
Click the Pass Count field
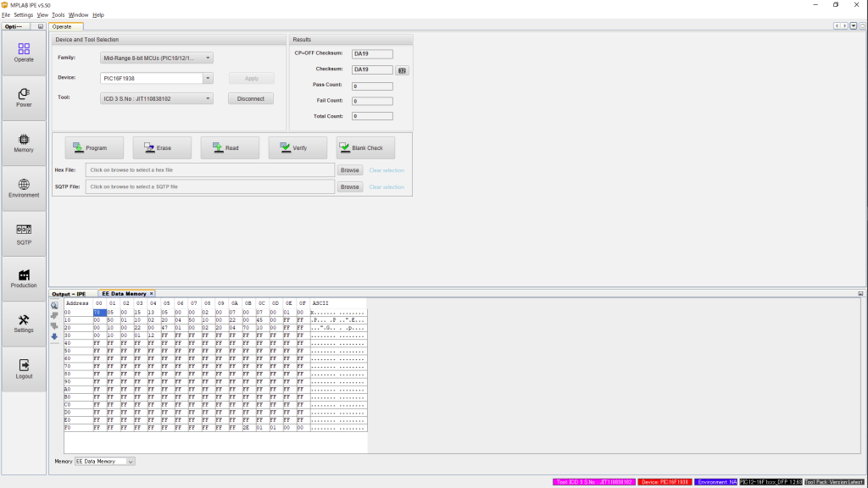(x=372, y=86)
